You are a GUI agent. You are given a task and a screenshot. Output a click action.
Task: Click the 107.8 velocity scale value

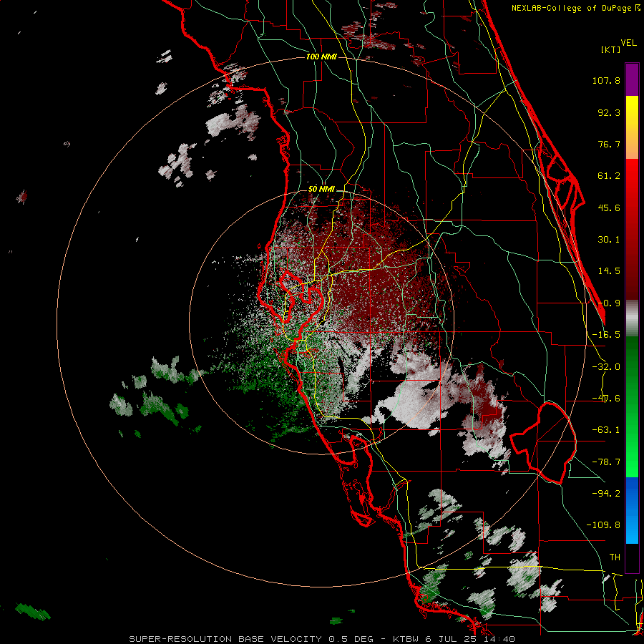pos(606,80)
